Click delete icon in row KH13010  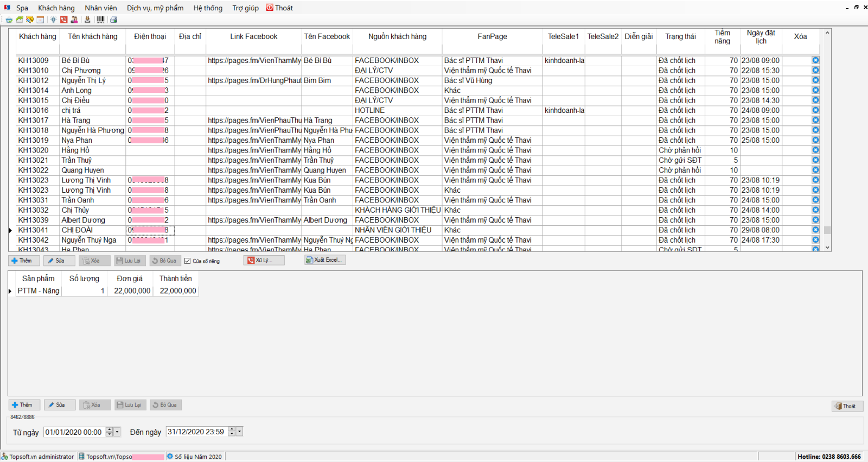click(815, 71)
